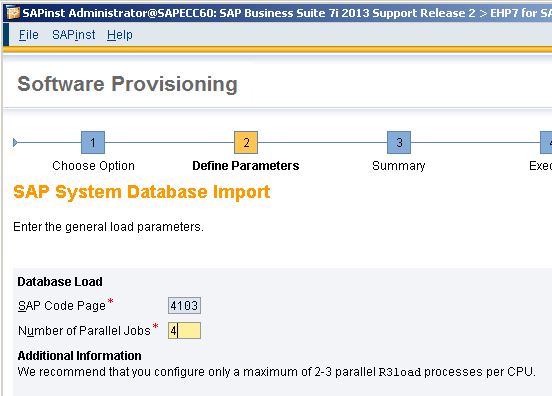Image resolution: width=552 pixels, height=396 pixels.
Task: Click the Number of Parallel Jobs label
Action: coord(84,331)
